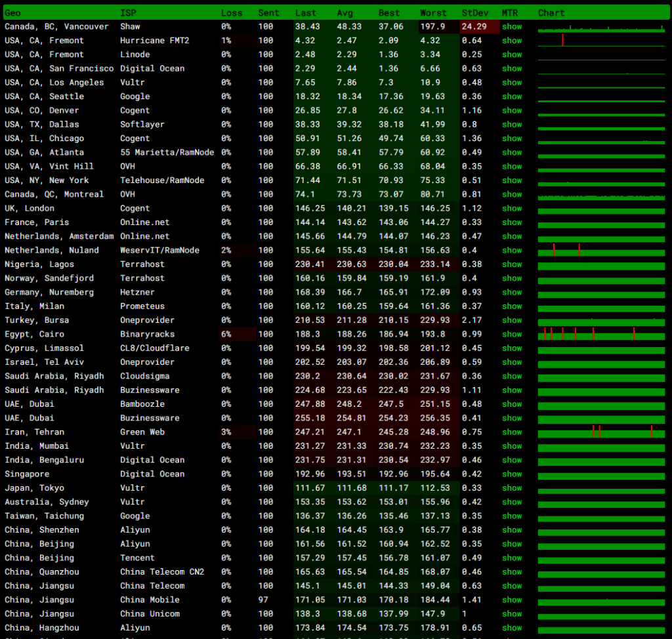Select the 'CL8/Cloudflare' ISP cell
The width and height of the screenshot is (672, 639).
point(155,348)
